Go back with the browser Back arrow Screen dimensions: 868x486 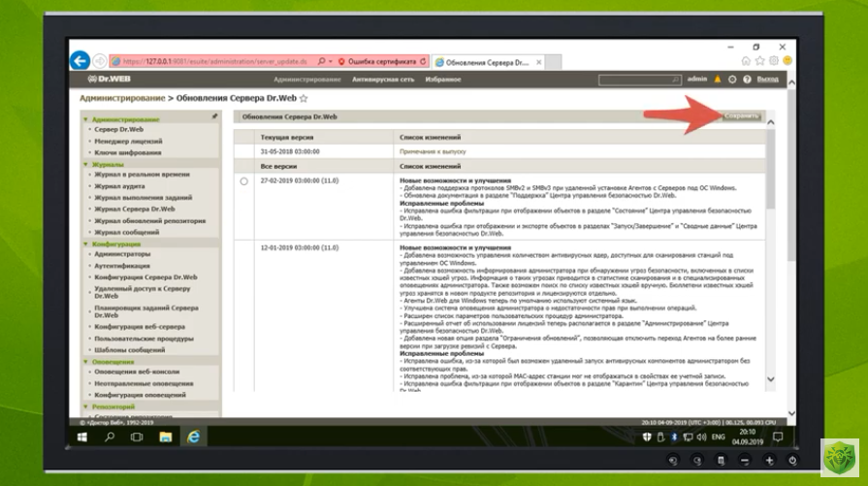click(x=80, y=61)
